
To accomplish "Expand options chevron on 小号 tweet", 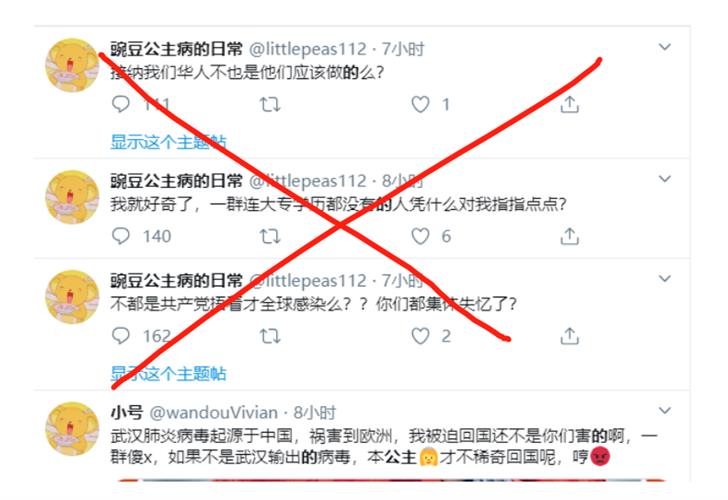I will tap(665, 410).
